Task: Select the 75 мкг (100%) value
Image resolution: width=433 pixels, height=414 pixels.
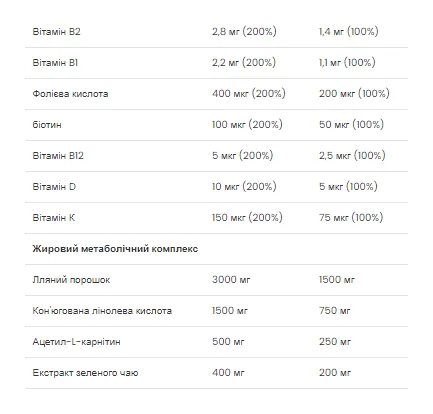Action: (351, 218)
